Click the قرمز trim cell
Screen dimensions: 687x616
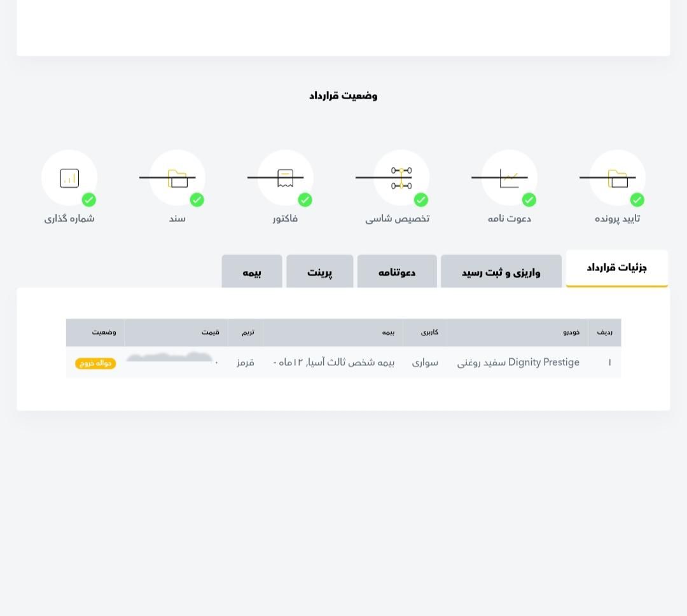tap(246, 363)
